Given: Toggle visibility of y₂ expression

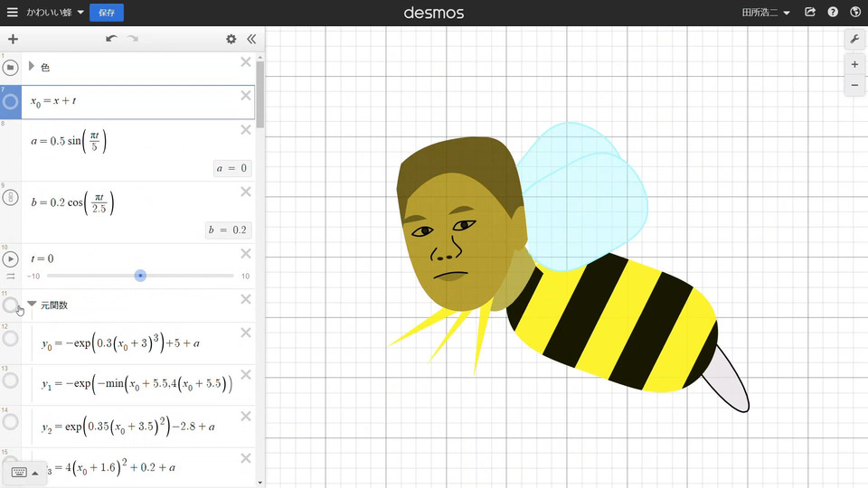Looking at the screenshot, I should click(x=10, y=422).
